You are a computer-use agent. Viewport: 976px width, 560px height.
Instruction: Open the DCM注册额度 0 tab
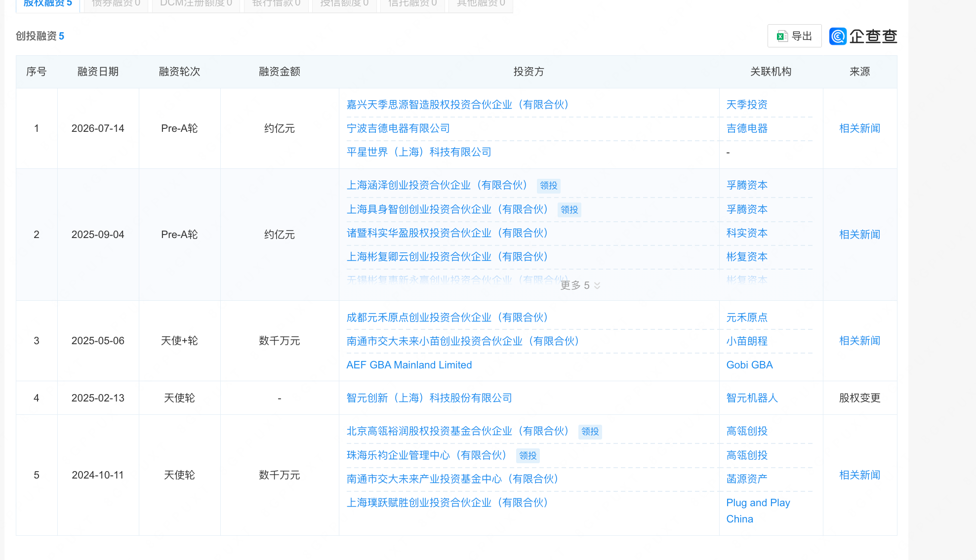coord(196,4)
